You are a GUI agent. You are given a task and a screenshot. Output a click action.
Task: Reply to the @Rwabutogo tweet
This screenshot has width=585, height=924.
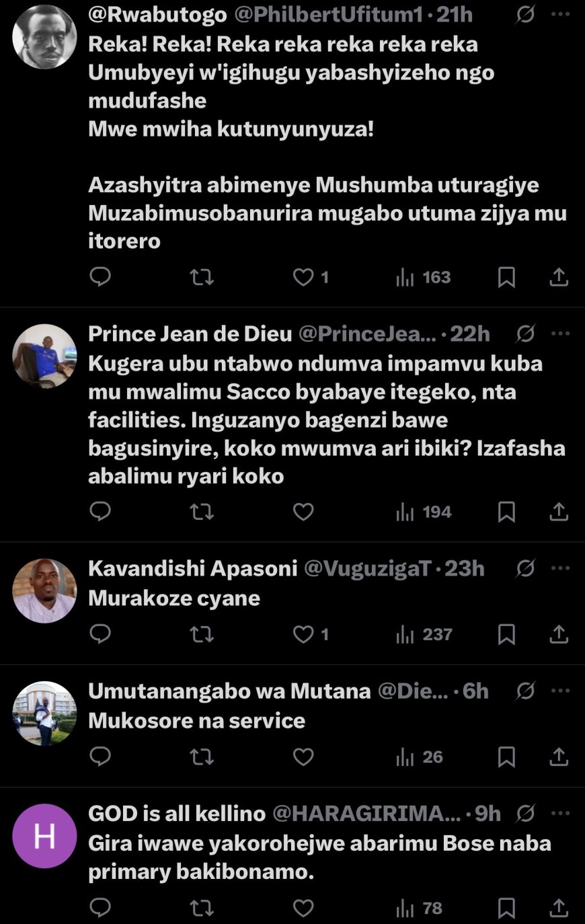point(100,276)
